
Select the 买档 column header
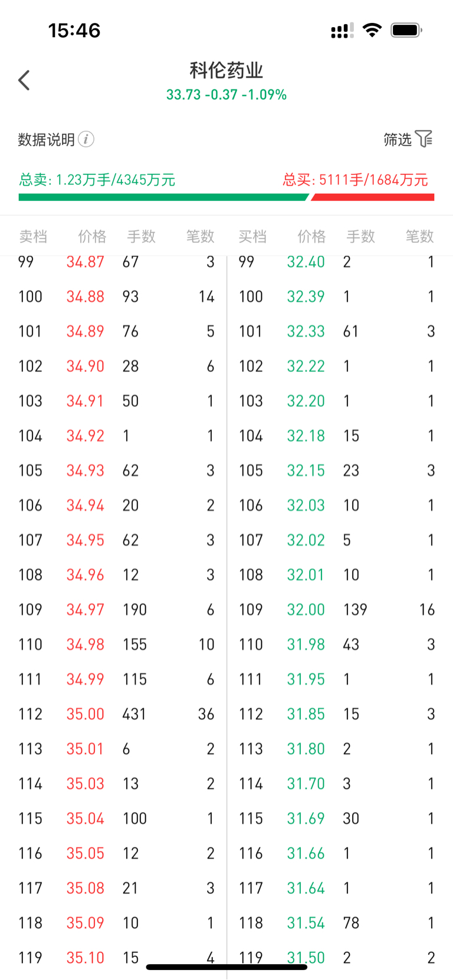(252, 236)
